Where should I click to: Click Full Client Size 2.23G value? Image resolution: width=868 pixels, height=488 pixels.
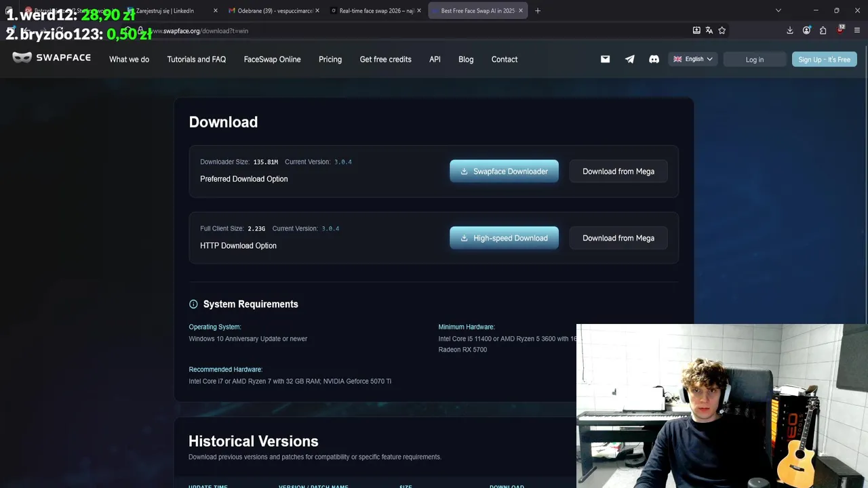(256, 228)
